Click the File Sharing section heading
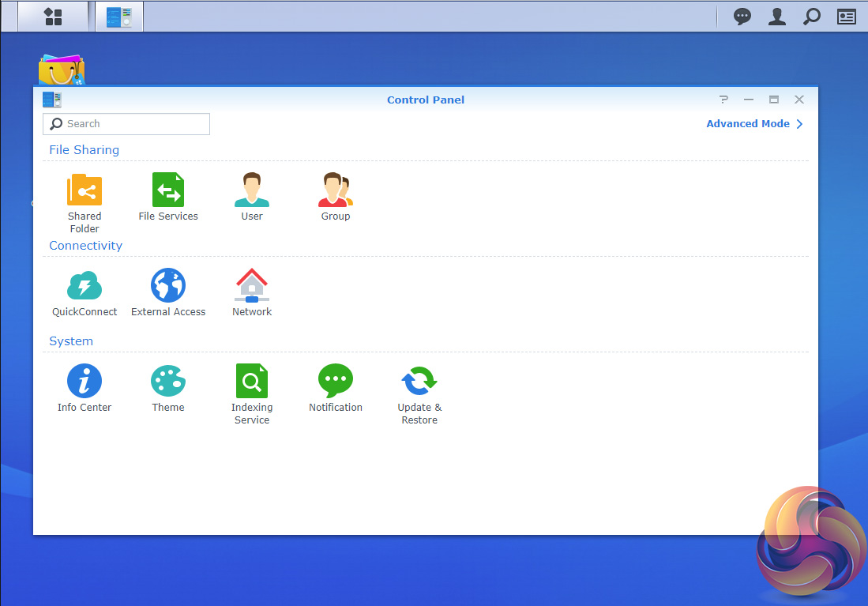The width and height of the screenshot is (868, 606). pyautogui.click(x=85, y=150)
